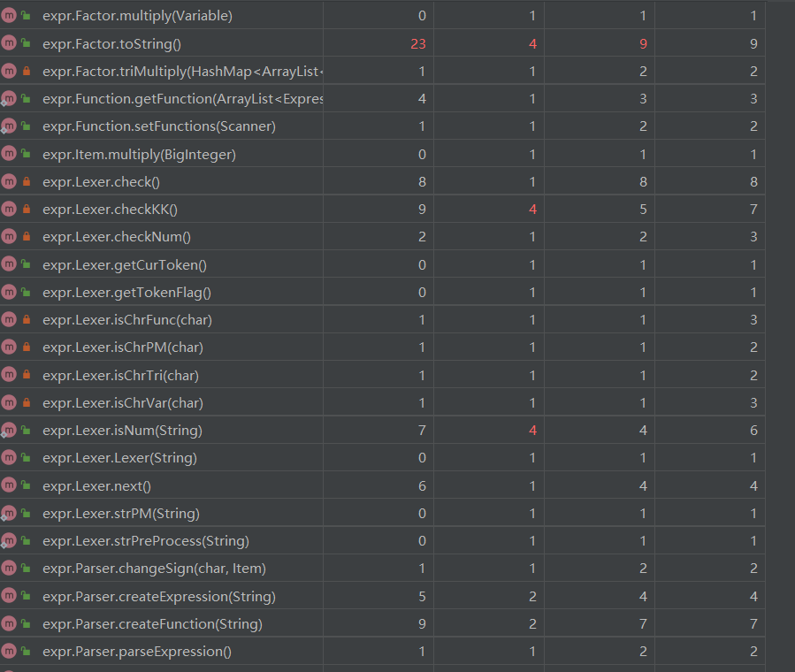Click value 5 in Parser.createExpression(String) first column
This screenshot has height=672, width=795.
(422, 596)
